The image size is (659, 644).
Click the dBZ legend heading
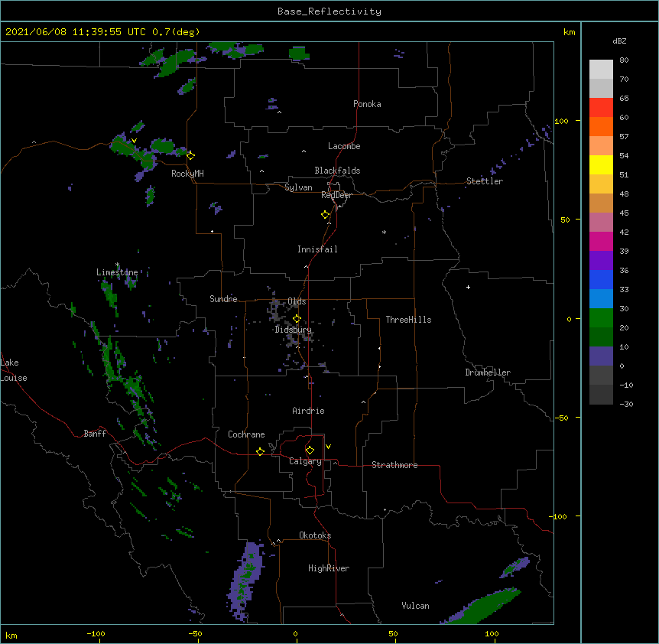(619, 41)
